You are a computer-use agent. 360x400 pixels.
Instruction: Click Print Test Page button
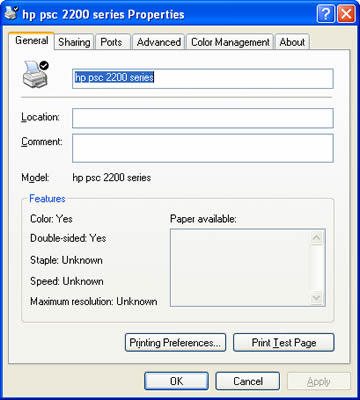coord(284,342)
